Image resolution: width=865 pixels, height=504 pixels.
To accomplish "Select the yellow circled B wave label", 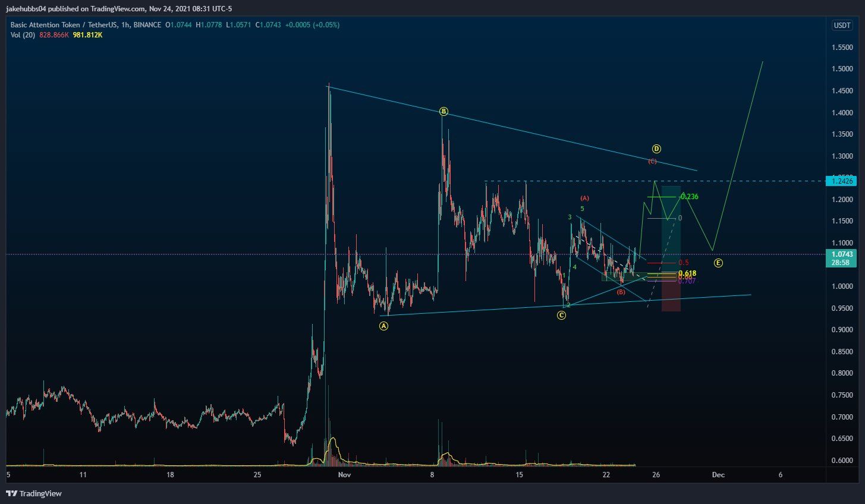I will (x=443, y=111).
